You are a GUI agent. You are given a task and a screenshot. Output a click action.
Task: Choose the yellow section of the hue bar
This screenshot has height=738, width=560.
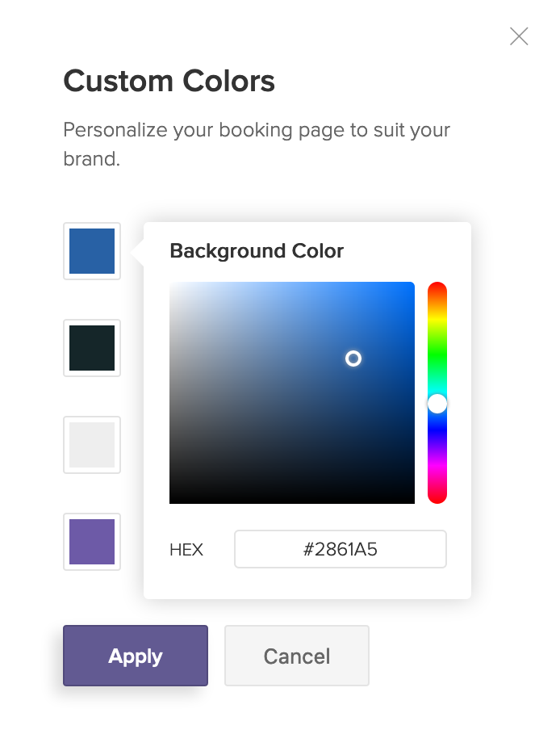437,318
